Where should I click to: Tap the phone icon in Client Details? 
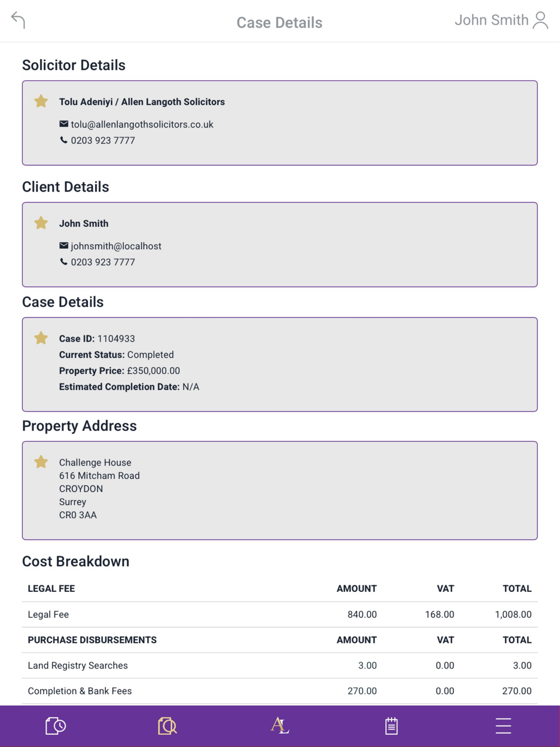(x=64, y=262)
